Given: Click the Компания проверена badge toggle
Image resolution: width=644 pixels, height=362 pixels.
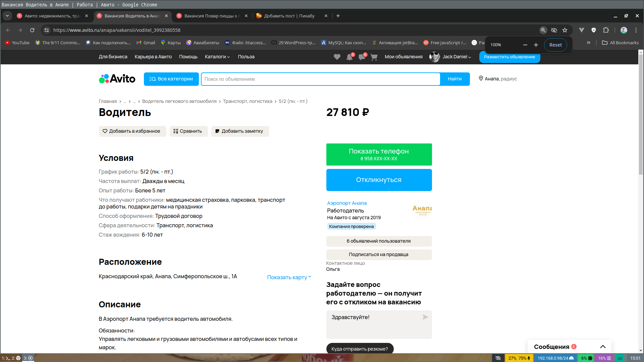Looking at the screenshot, I should (351, 226).
